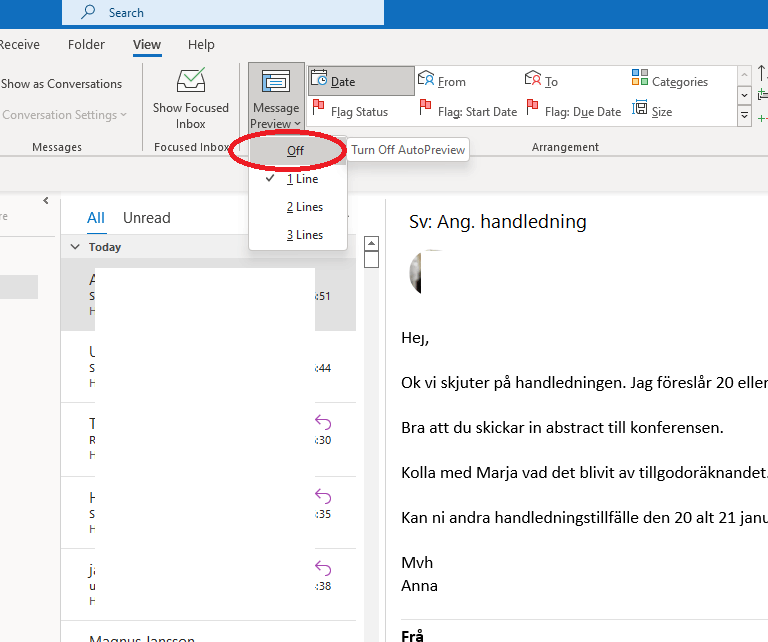Open the selected message ending :51
The width and height of the screenshot is (768, 642).
click(208, 295)
